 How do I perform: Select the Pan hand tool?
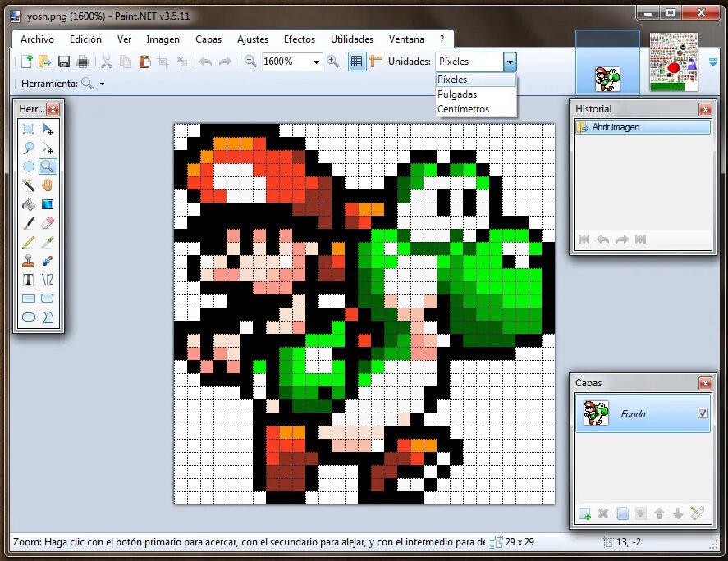click(48, 185)
